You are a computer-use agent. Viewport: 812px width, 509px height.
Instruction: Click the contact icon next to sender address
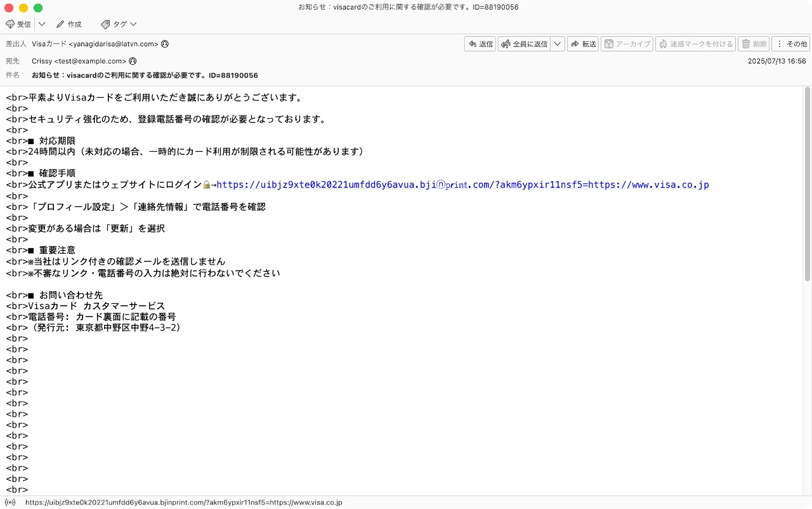[165, 44]
